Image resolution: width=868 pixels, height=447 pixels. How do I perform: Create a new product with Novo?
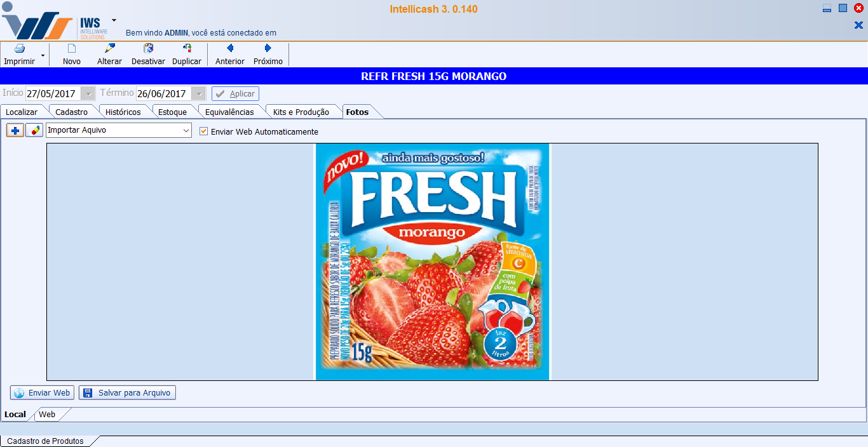(x=72, y=55)
